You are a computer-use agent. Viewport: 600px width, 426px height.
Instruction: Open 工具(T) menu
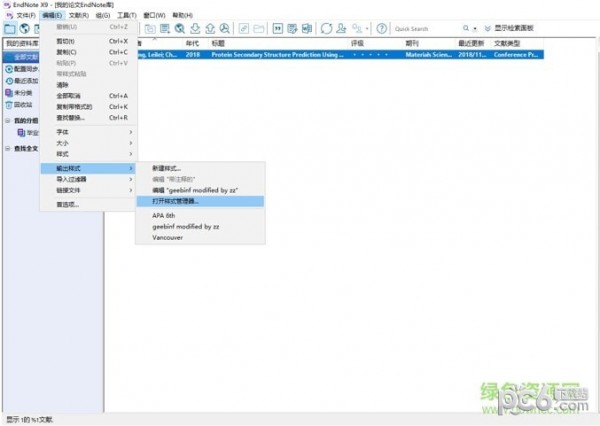click(x=127, y=15)
